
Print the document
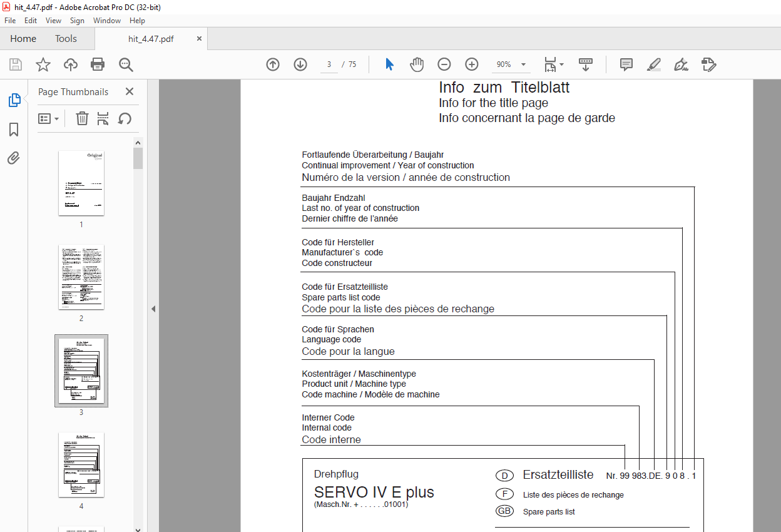click(98, 64)
